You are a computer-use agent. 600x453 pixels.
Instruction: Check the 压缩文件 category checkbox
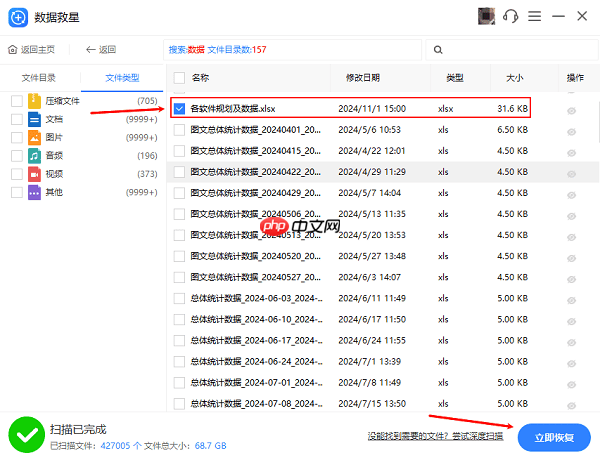click(x=17, y=101)
